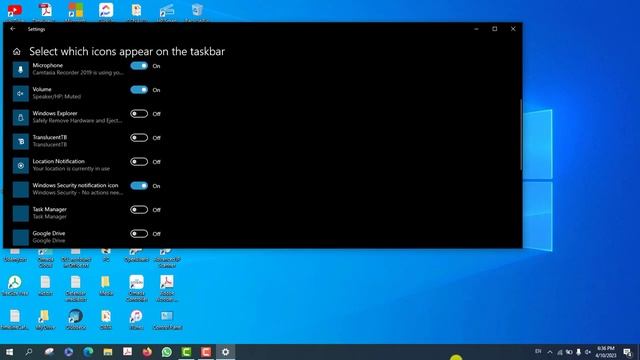Screen dimensions: 640x360
Task: Click the EN language indicator in tray
Action: [x=538, y=351]
